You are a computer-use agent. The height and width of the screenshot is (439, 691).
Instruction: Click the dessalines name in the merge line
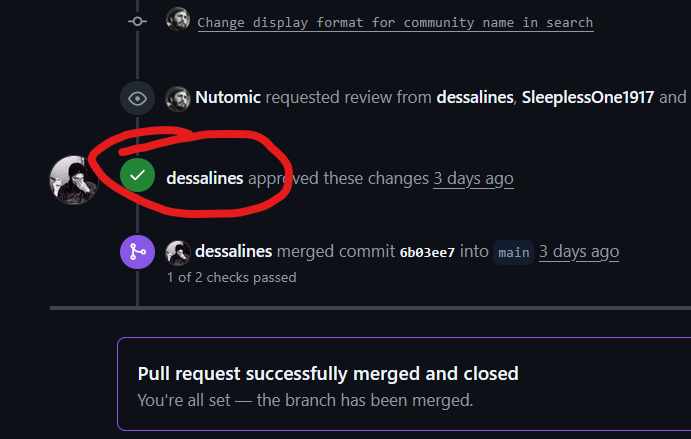point(234,251)
